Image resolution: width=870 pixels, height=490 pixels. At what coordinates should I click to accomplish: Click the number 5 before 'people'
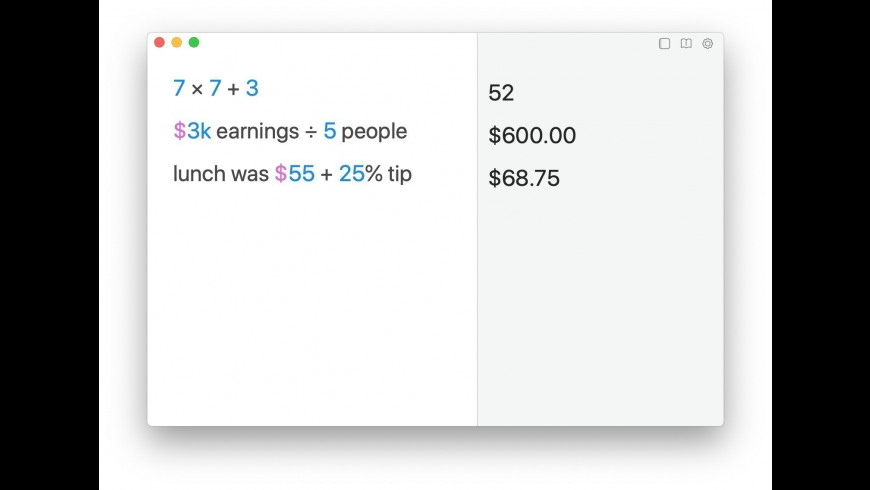tap(329, 131)
